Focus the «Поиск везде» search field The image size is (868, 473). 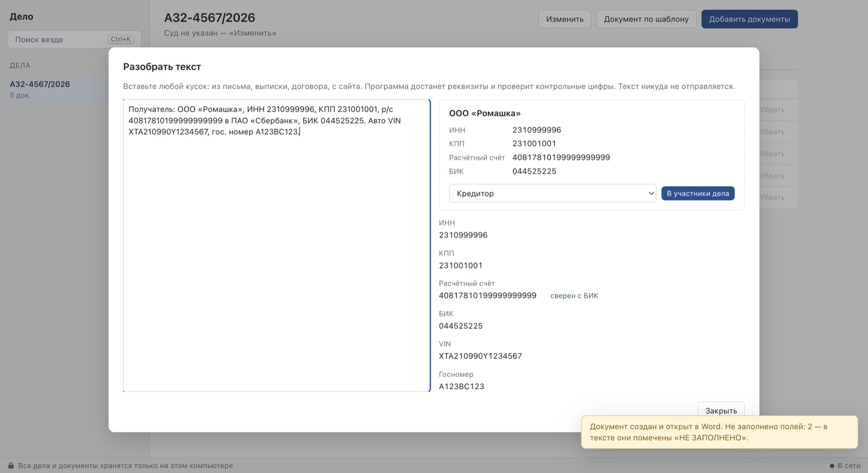point(74,39)
